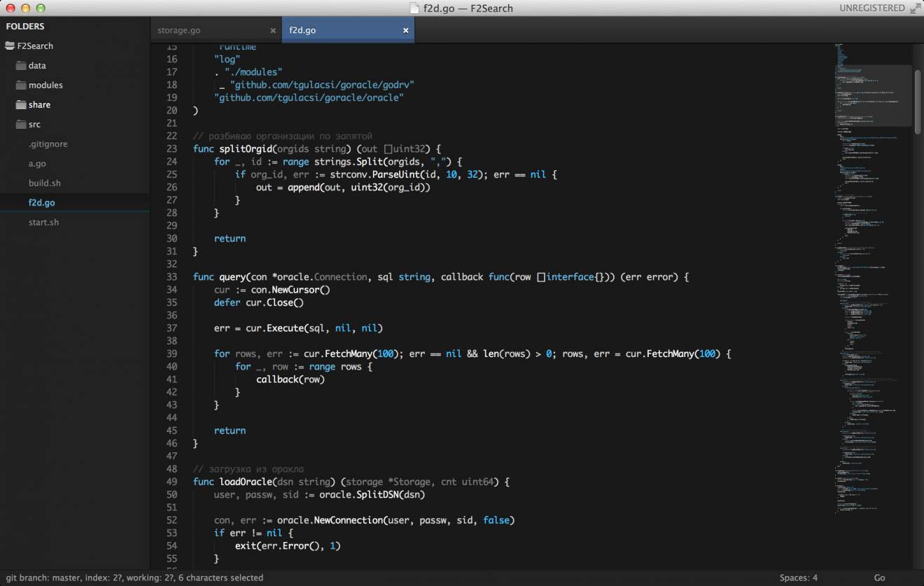
Task: Click cur.Execute on line 37
Action: coord(275,328)
